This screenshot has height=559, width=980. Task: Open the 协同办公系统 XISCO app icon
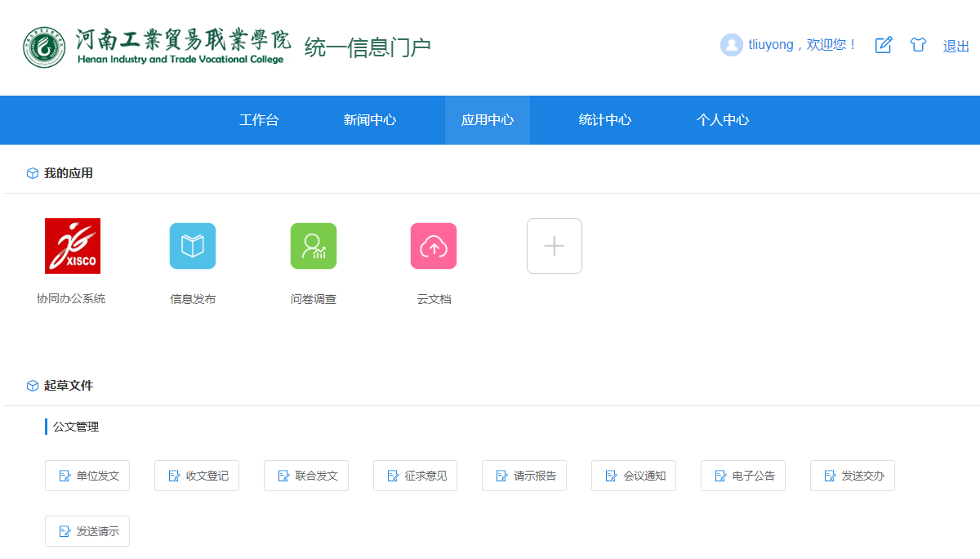[73, 246]
